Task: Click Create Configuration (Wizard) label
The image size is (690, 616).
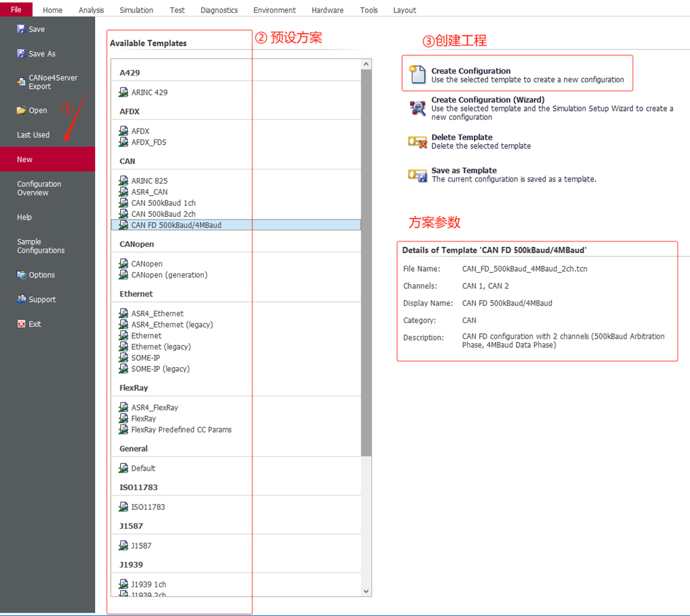Action: point(487,100)
